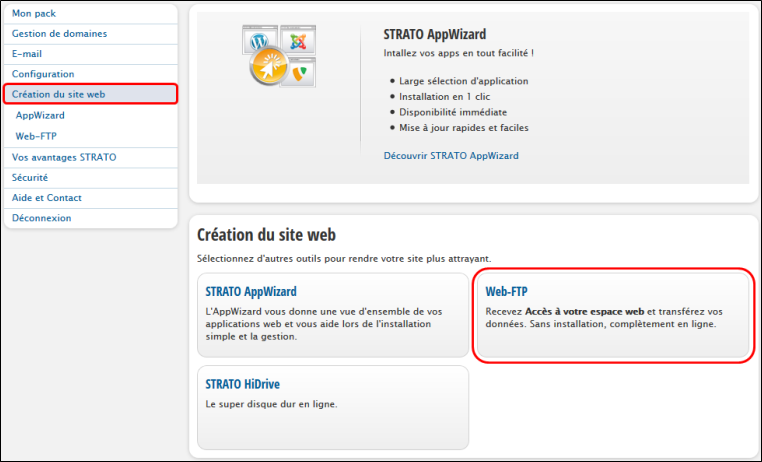The width and height of the screenshot is (762, 462).
Task: Click Déconnexion to log out
Action: click(x=90, y=218)
